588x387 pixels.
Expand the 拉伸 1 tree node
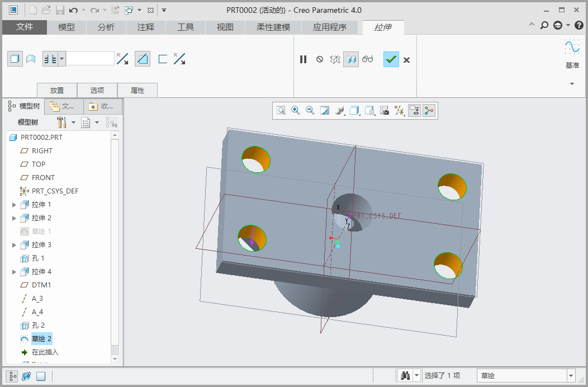(x=14, y=205)
